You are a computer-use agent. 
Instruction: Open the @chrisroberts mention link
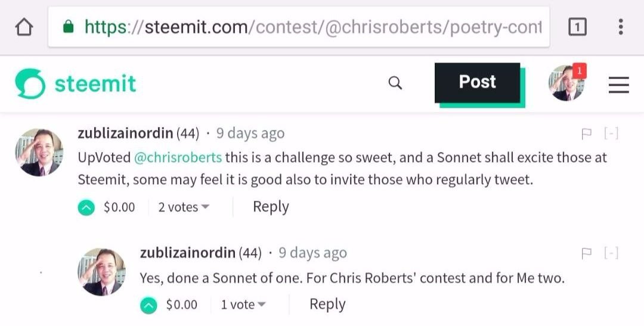178,158
